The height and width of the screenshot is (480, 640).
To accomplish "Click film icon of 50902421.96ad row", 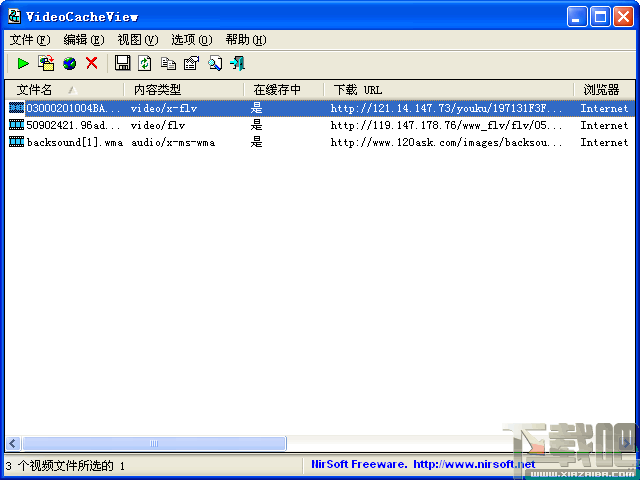I will [x=16, y=125].
